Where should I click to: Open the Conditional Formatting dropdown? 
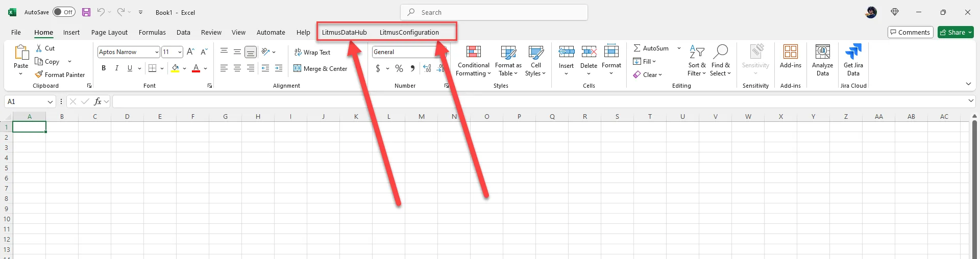click(x=473, y=60)
